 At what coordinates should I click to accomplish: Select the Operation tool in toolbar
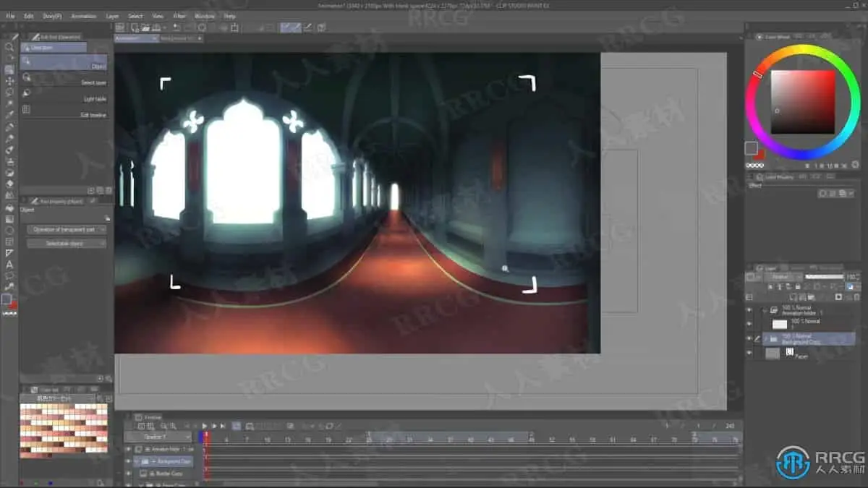pos(9,69)
